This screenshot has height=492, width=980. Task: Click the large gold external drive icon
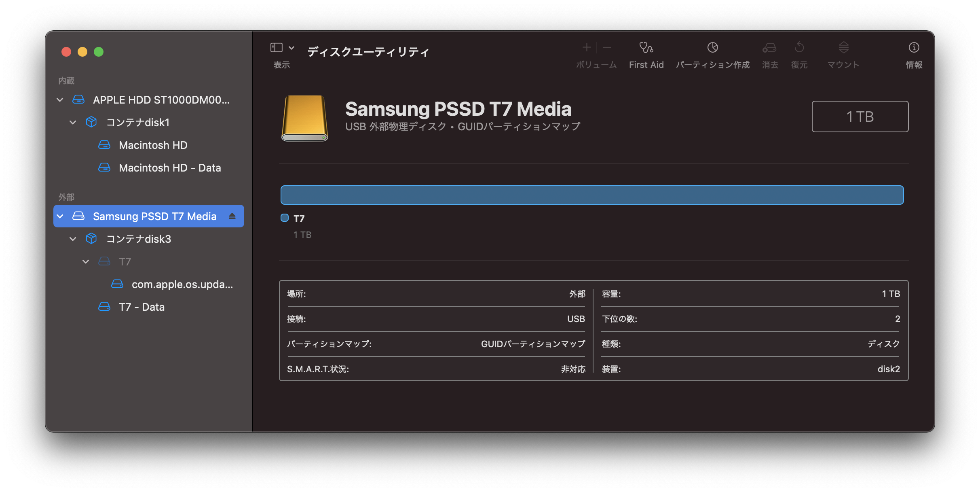(304, 118)
